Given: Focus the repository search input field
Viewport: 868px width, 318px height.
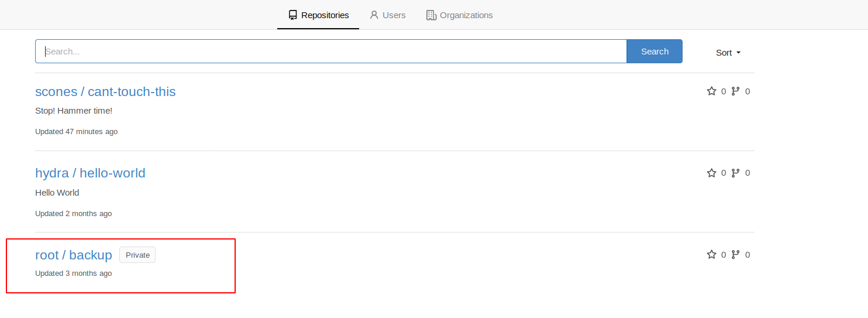Looking at the screenshot, I should 331,52.
